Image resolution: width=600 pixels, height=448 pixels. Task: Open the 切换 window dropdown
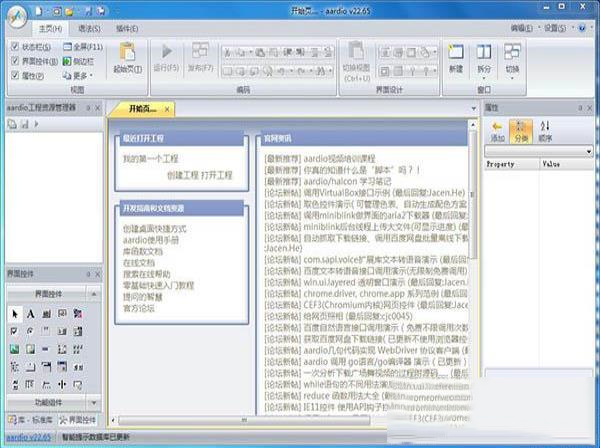tap(513, 60)
